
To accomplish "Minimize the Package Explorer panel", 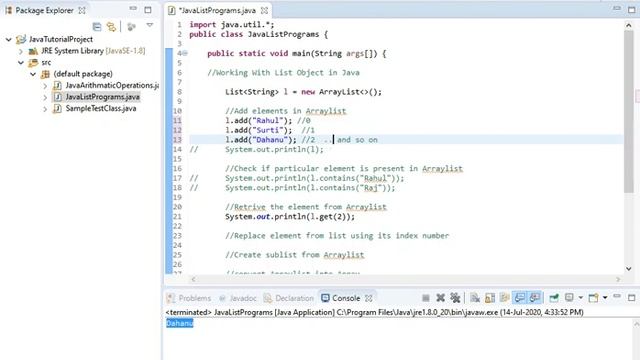I will pos(133,9).
